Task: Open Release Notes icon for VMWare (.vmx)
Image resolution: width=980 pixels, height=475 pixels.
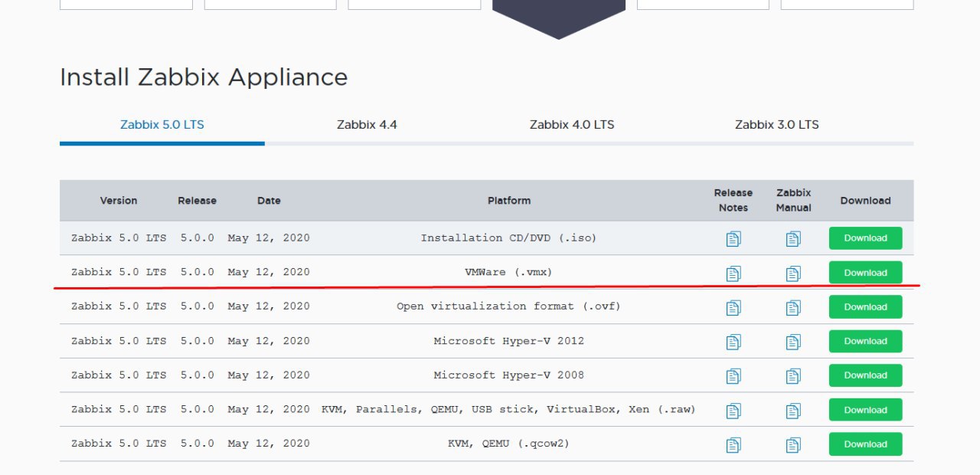Action: (x=733, y=274)
